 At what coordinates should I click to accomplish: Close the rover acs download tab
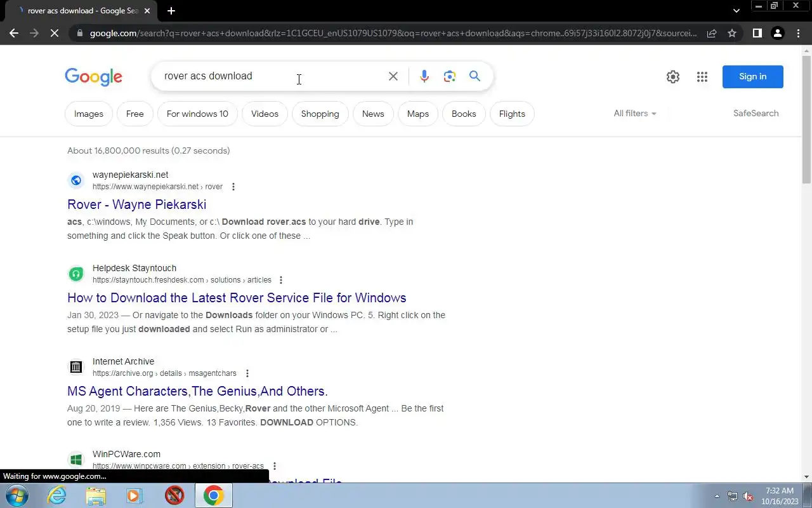pyautogui.click(x=147, y=11)
